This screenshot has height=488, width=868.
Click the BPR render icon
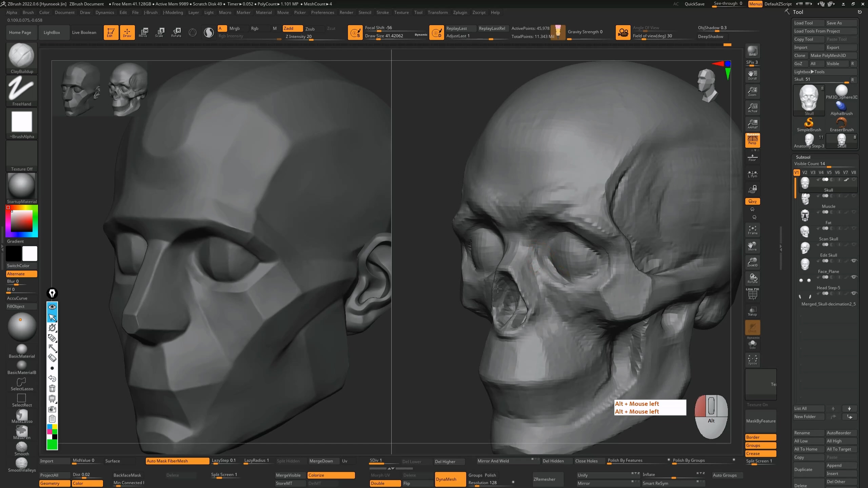click(x=752, y=51)
